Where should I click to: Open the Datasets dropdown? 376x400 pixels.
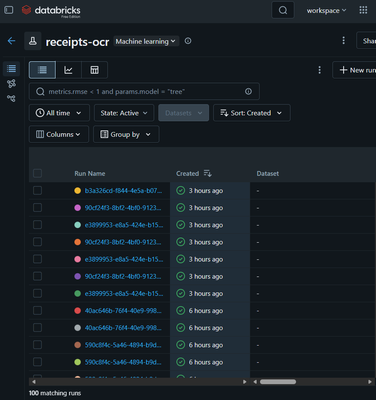tap(184, 113)
